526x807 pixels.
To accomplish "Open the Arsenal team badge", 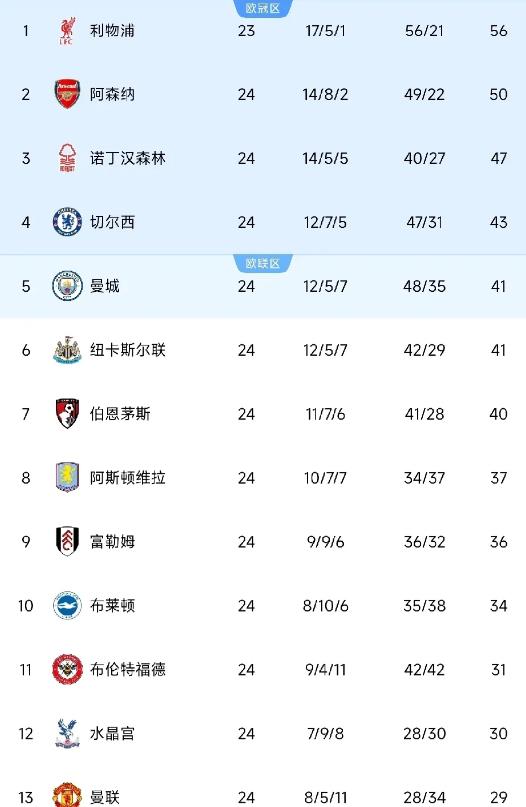I will [67, 94].
